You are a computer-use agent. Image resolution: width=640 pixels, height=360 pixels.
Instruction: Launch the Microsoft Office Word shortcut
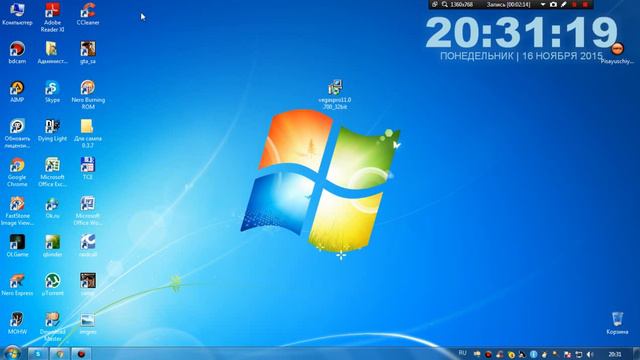point(88,211)
